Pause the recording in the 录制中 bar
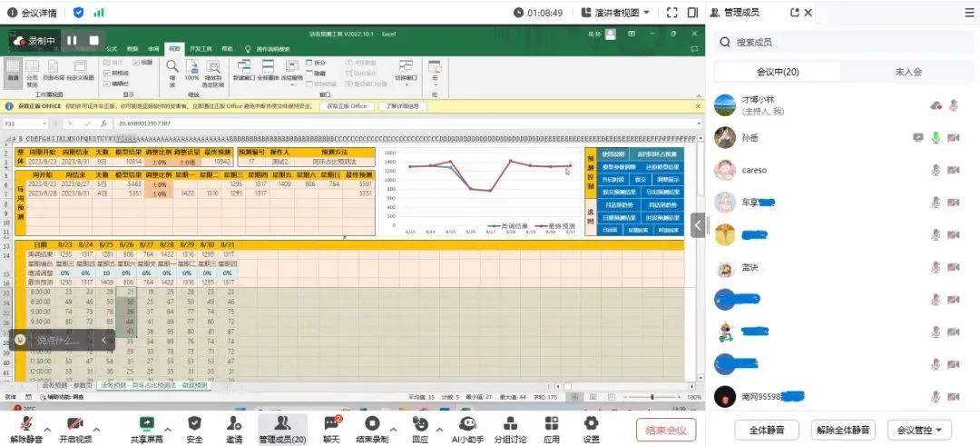This screenshot has height=446, width=980. [71, 41]
